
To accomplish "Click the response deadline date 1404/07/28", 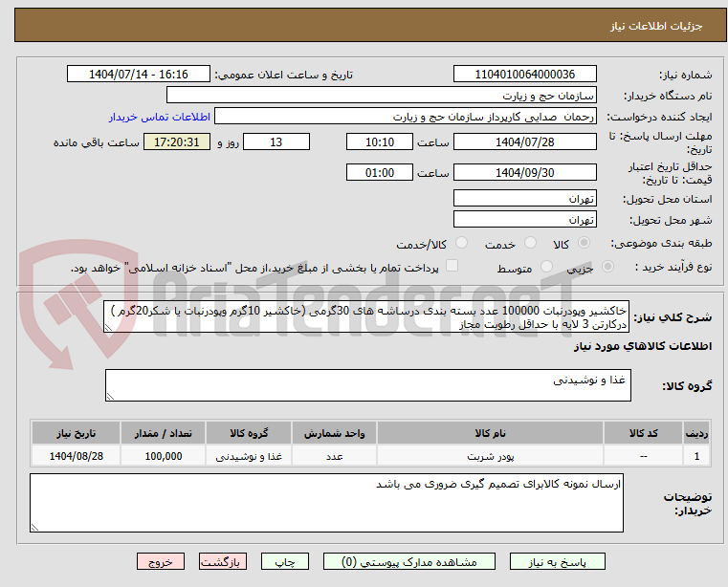I will [524, 141].
